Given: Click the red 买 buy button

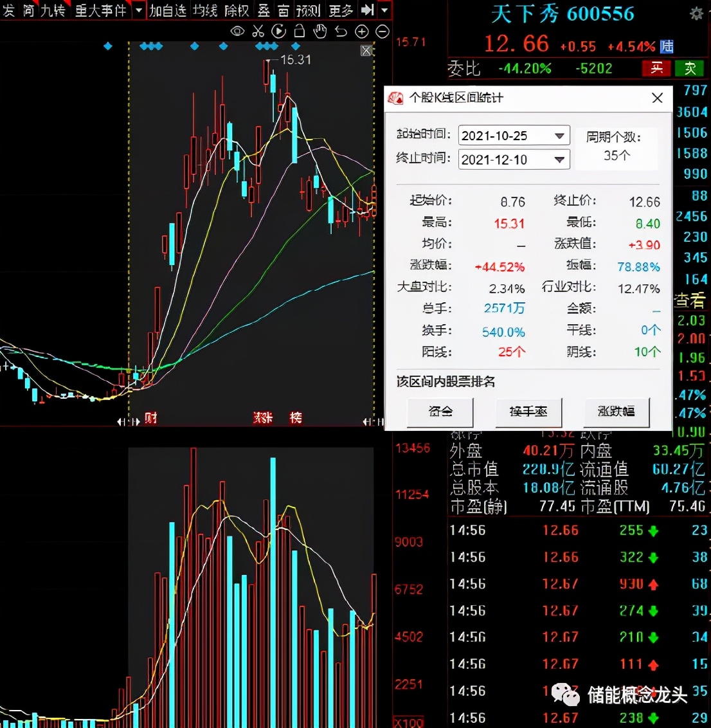Looking at the screenshot, I should (x=656, y=68).
